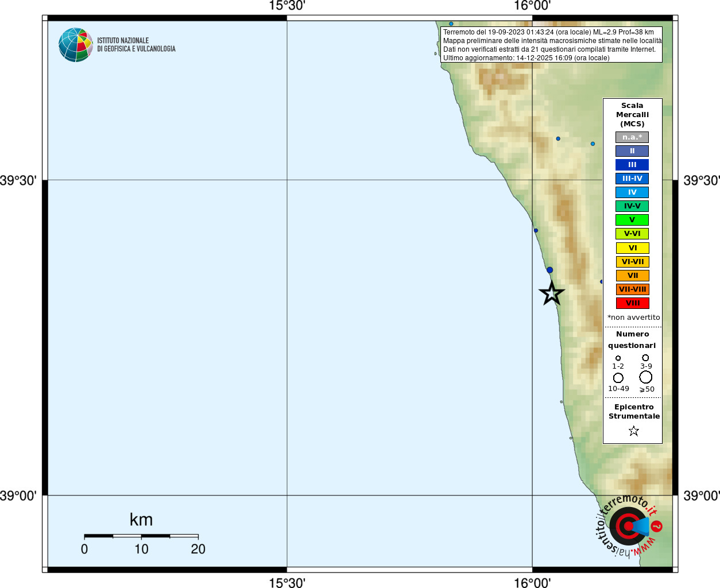This screenshot has width=720, height=588.
Task: Click the V-VI legend swatch
Action: tap(632, 234)
